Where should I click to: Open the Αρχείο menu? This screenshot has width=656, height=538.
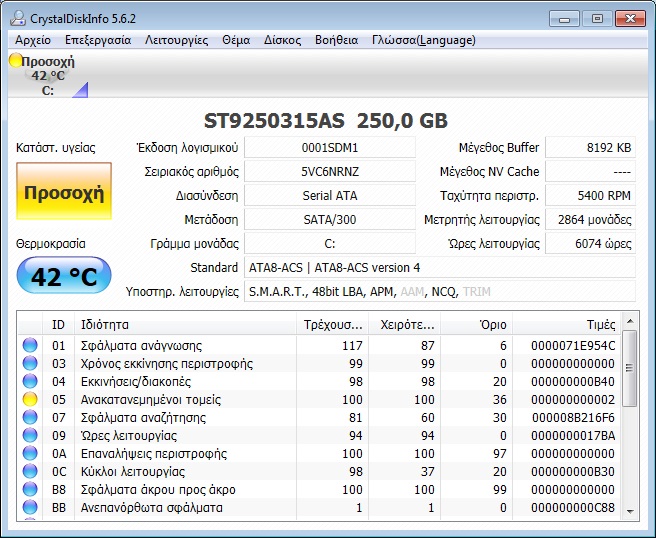33,40
